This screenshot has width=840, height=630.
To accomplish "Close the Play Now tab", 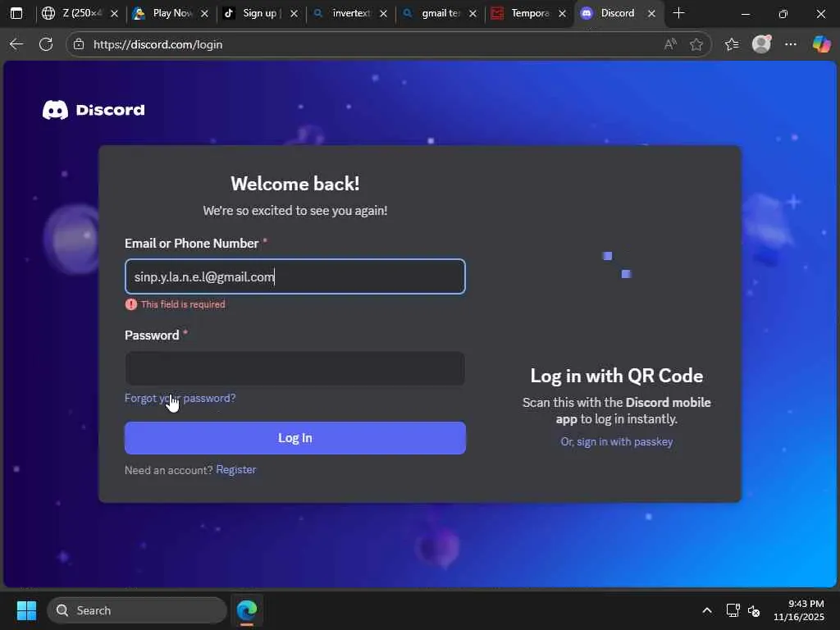I will [x=204, y=14].
